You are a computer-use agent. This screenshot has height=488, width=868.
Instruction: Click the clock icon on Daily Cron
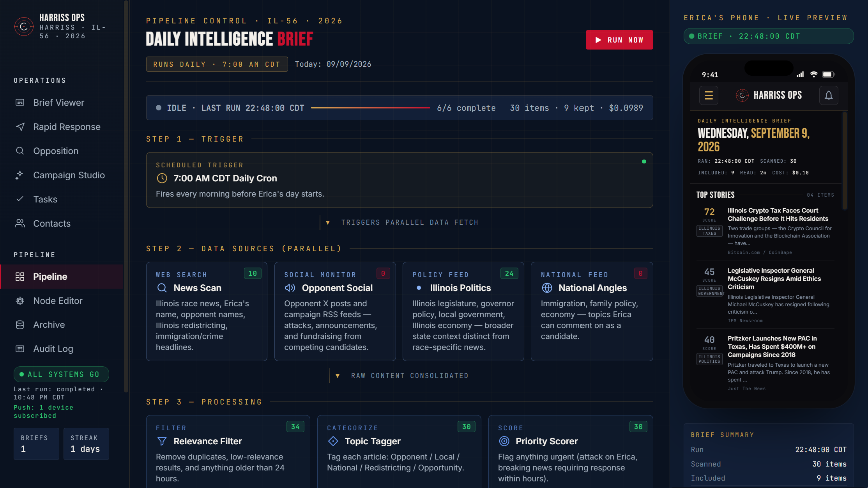click(162, 178)
